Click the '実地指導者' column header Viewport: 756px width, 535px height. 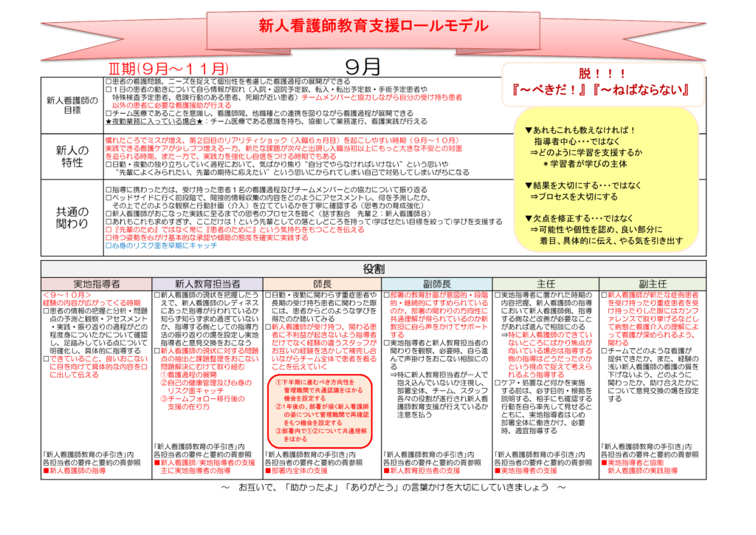point(97,284)
